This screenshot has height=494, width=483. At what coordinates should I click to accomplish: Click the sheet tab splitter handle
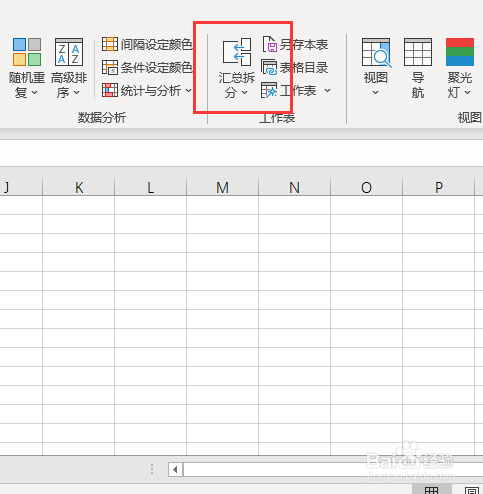152,469
